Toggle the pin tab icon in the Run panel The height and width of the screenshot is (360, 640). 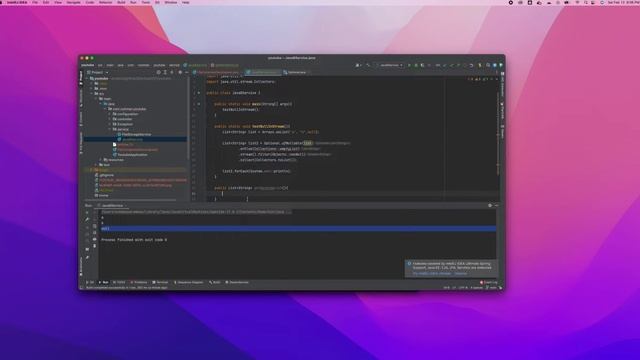[x=87, y=257]
